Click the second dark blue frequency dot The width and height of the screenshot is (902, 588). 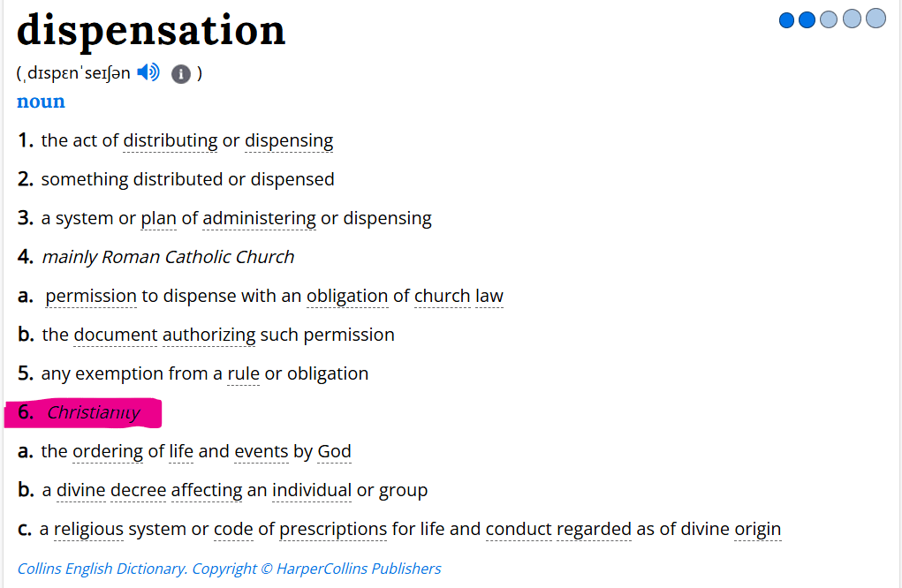[807, 19]
